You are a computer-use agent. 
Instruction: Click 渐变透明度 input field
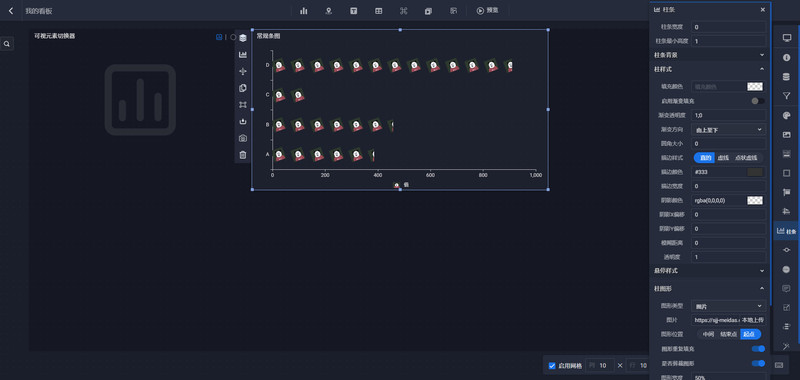click(x=728, y=115)
